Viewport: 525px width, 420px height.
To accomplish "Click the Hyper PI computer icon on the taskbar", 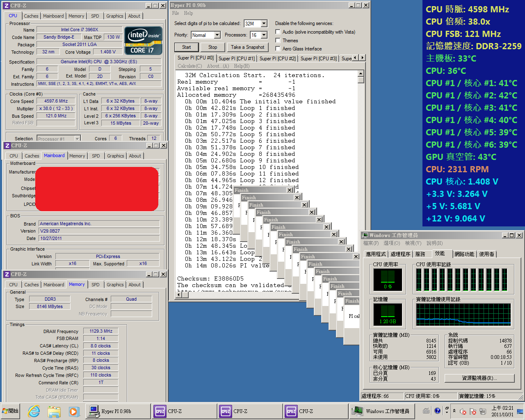I will click(x=94, y=411).
